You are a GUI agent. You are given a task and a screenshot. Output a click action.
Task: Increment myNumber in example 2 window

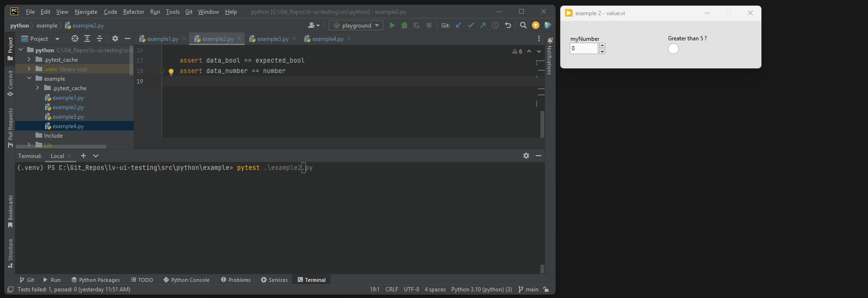click(x=602, y=46)
